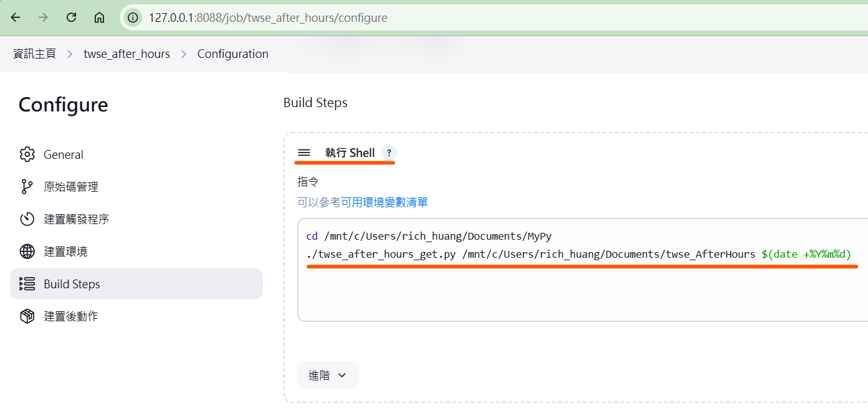Reload the current page
868x414 pixels.
click(x=71, y=17)
